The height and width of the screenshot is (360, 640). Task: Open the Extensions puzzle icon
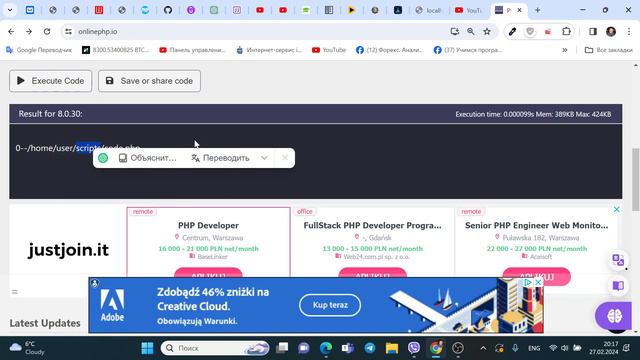tap(566, 31)
